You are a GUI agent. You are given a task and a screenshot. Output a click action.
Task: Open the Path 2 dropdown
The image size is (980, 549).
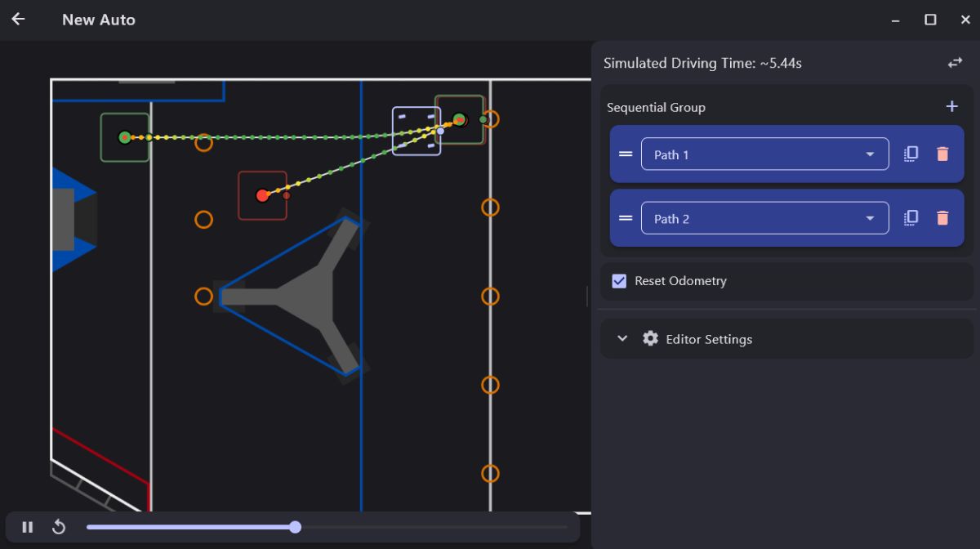point(765,218)
